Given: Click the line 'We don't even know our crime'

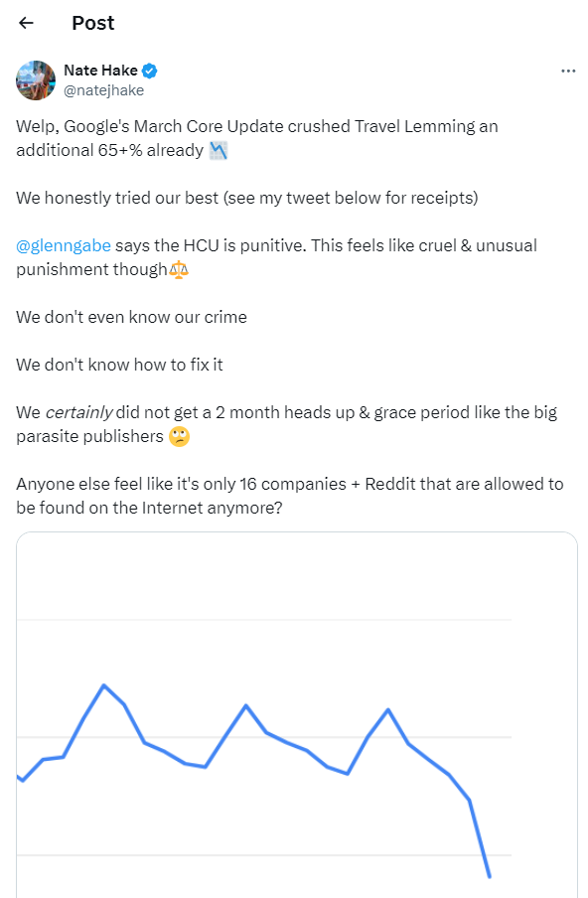Looking at the screenshot, I should [132, 317].
